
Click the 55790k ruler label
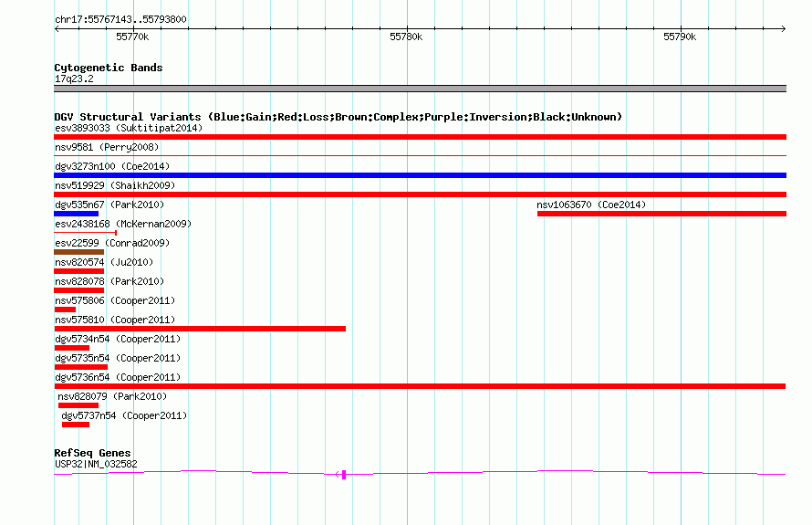(680, 37)
